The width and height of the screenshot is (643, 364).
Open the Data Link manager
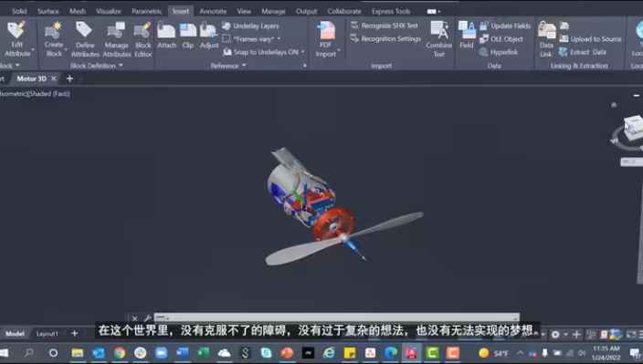[x=546, y=39]
